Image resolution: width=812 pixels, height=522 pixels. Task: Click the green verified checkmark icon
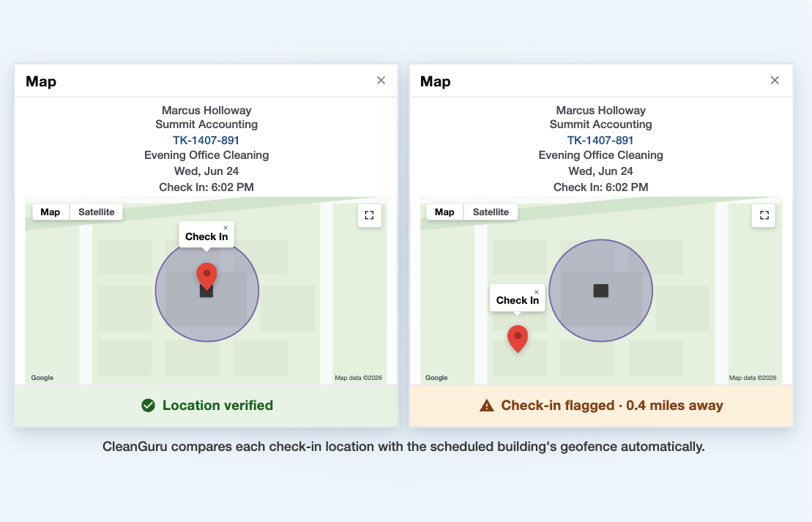coord(148,406)
